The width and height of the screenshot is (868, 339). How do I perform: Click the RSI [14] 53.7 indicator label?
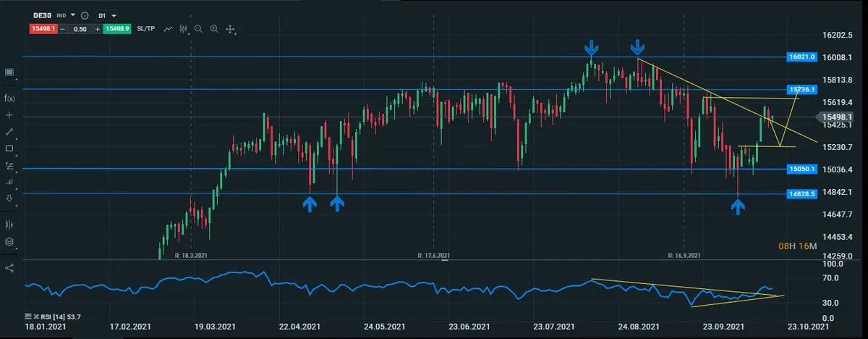[x=60, y=317]
